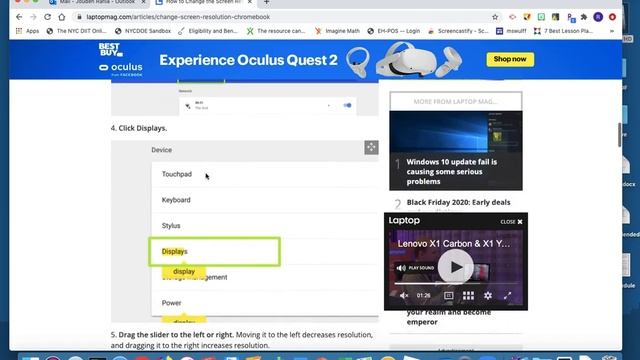Click the orange eye-shaped extension icon
This screenshot has height=360, width=640.
(x=513, y=17)
